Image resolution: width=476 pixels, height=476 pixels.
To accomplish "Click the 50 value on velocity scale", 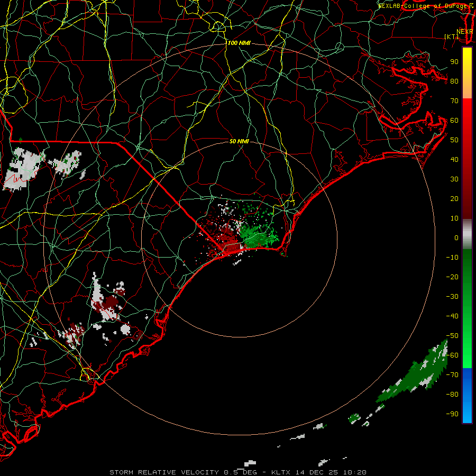I will [x=454, y=140].
